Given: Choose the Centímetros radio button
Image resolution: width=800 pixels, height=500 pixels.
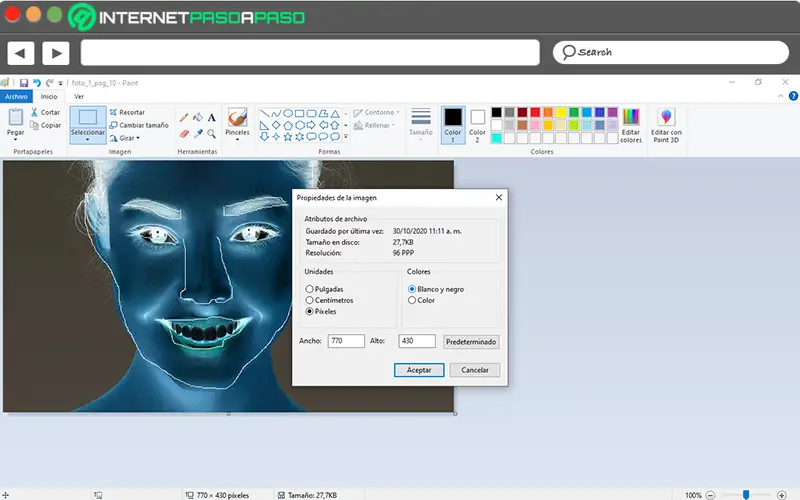Looking at the screenshot, I should point(310,300).
